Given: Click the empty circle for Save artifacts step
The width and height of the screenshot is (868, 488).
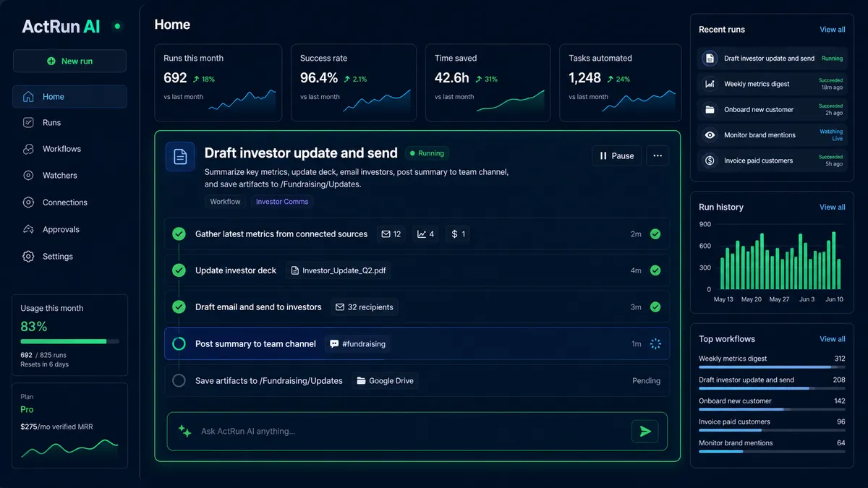Looking at the screenshot, I should click(x=179, y=381).
